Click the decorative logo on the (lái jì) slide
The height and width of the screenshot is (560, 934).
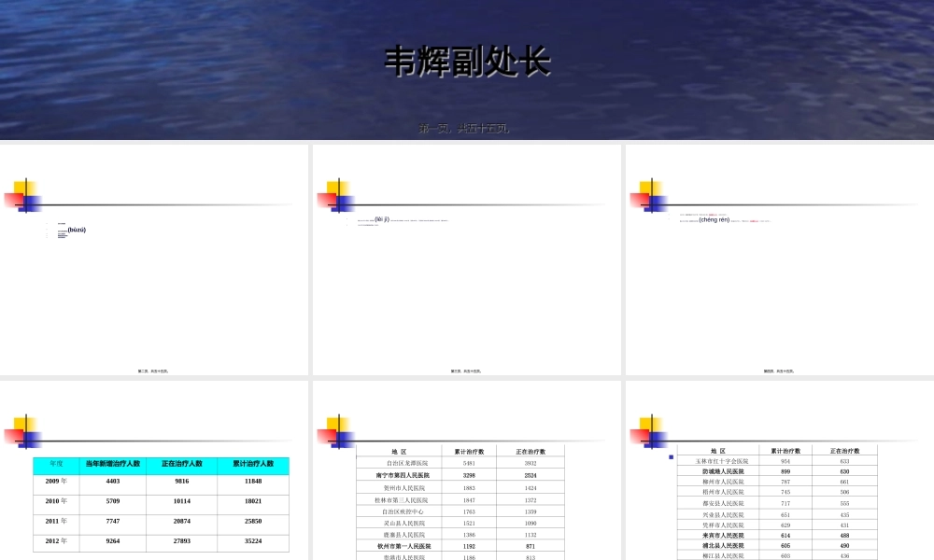[336, 193]
